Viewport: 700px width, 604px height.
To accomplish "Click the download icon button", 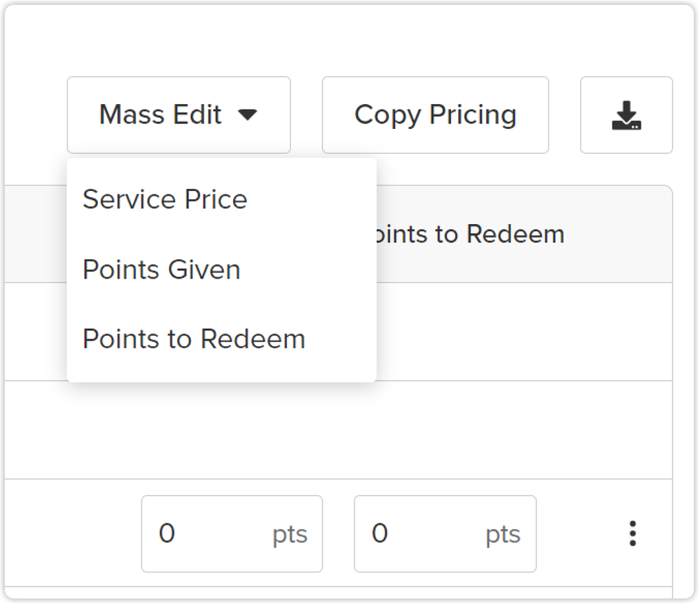I will click(626, 114).
